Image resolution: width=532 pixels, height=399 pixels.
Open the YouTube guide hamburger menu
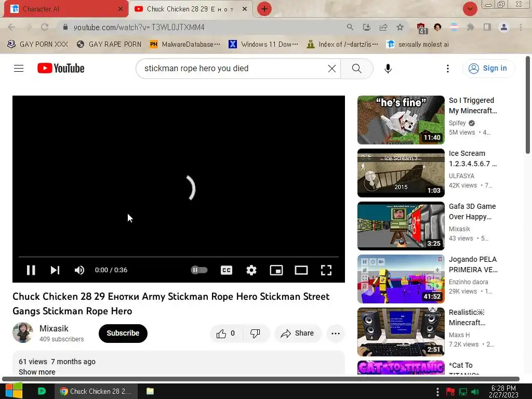pos(19,68)
